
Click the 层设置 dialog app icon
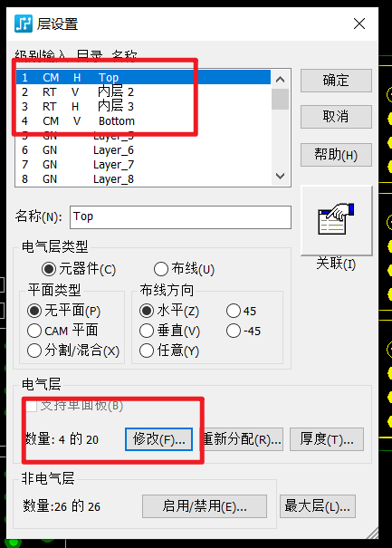click(24, 24)
